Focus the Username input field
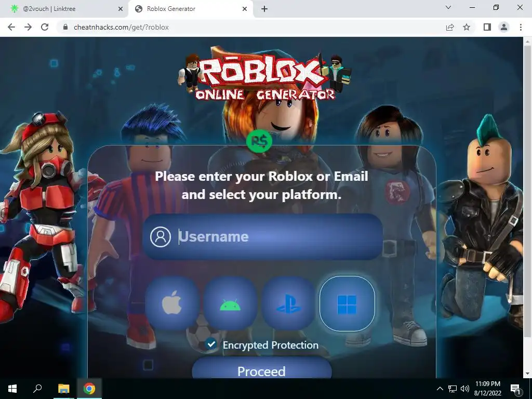This screenshot has height=399, width=532. pos(262,237)
